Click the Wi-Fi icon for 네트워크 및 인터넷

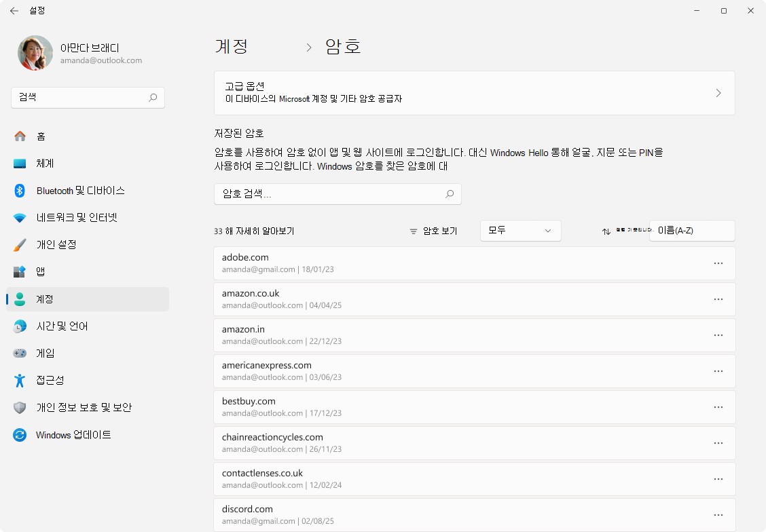click(20, 218)
